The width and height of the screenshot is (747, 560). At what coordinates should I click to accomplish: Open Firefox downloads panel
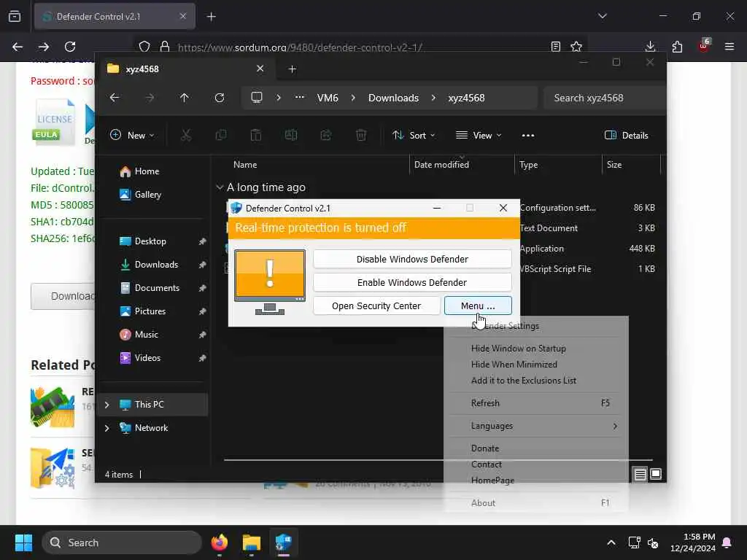point(650,47)
